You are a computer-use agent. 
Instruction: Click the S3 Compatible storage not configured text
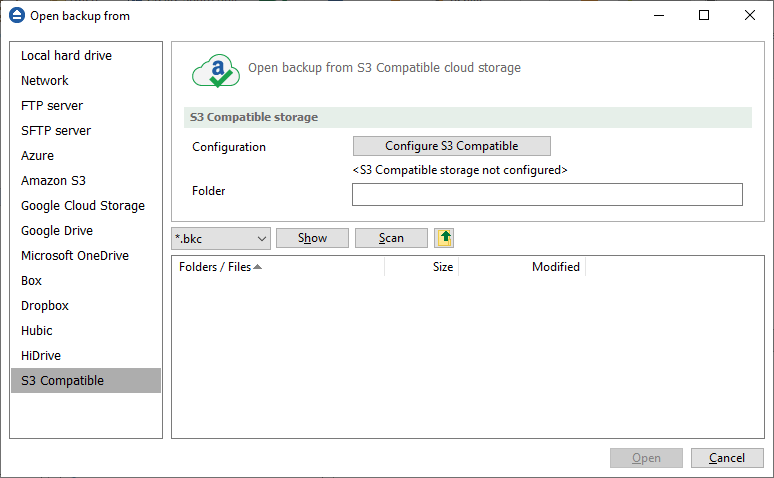pyautogui.click(x=460, y=170)
